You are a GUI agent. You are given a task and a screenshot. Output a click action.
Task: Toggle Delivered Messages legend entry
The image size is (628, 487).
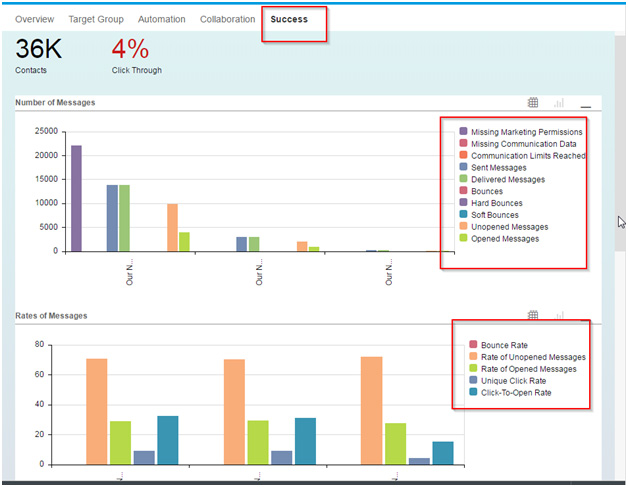tap(502, 179)
